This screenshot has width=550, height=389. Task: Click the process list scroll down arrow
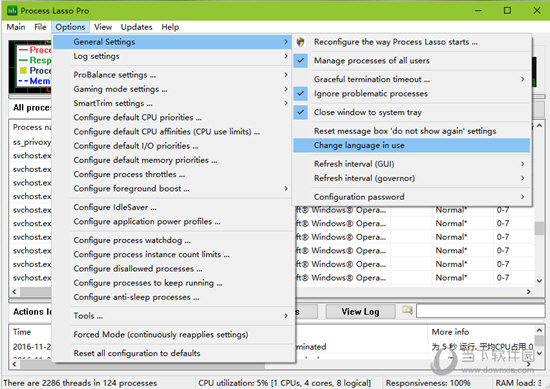539,281
